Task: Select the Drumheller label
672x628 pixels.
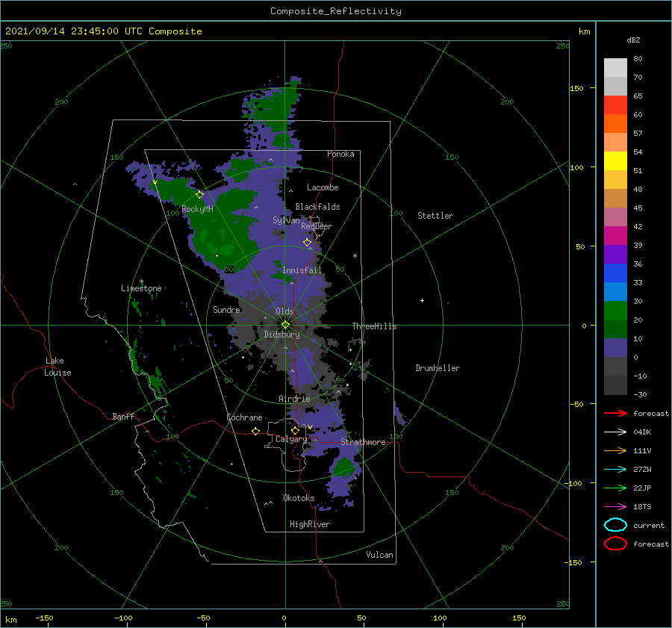Action: [438, 368]
